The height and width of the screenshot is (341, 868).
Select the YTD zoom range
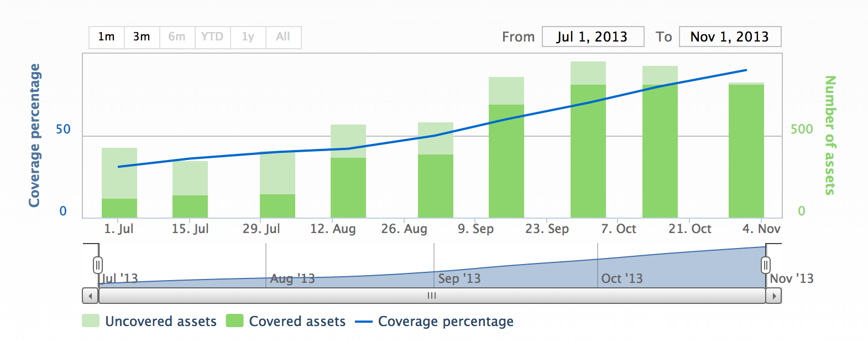(212, 37)
